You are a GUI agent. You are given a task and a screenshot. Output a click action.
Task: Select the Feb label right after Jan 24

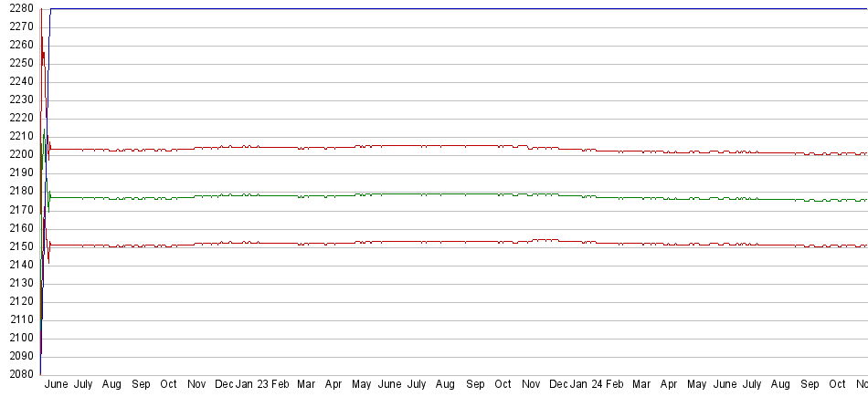(615, 385)
